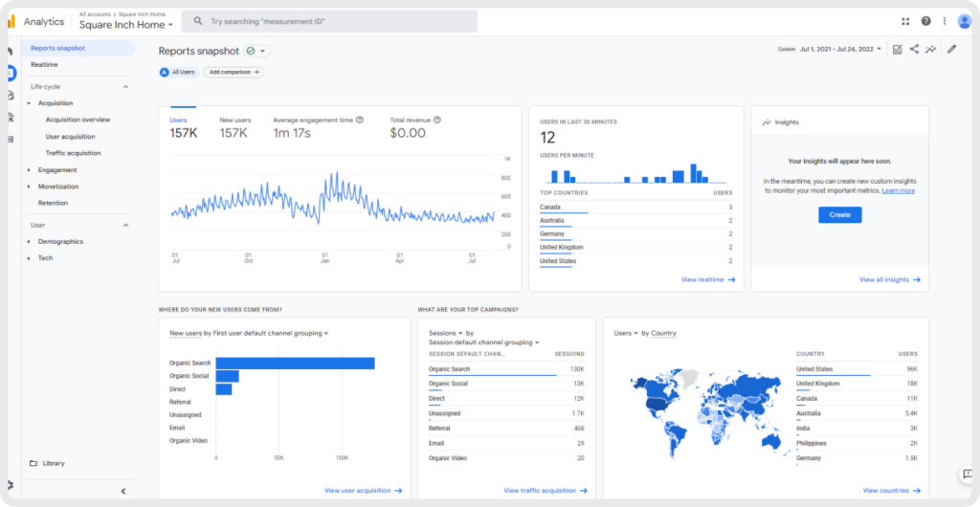Click the search magnifier icon
980x507 pixels.
coord(198,21)
